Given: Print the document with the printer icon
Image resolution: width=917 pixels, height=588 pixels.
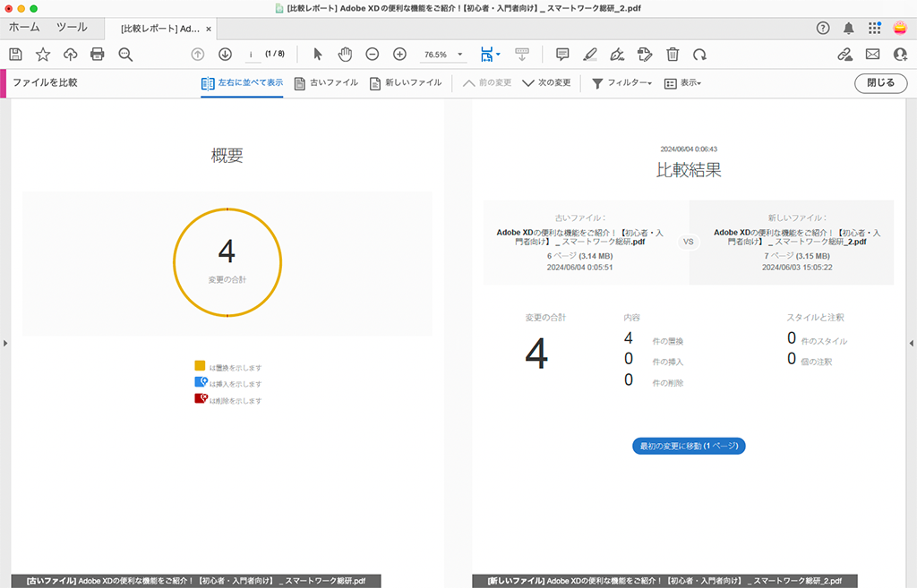Looking at the screenshot, I should coord(97,55).
